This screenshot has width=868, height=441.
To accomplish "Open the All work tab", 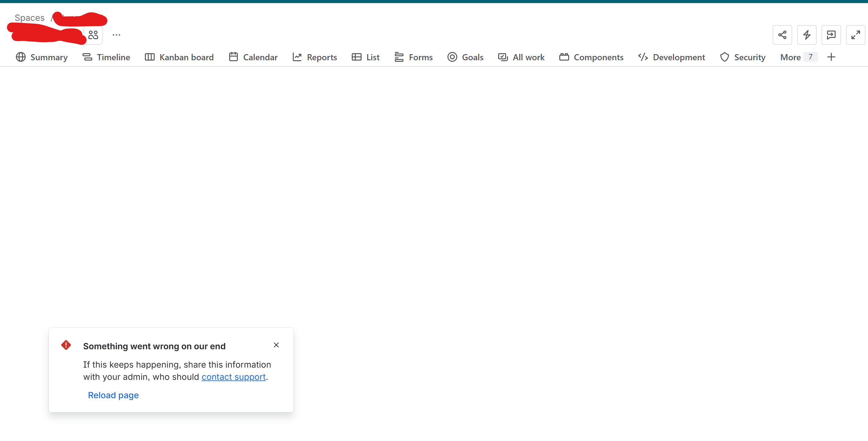I will point(521,57).
